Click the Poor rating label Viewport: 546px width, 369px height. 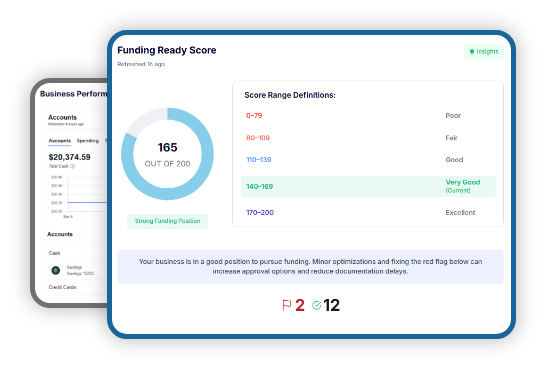(453, 116)
